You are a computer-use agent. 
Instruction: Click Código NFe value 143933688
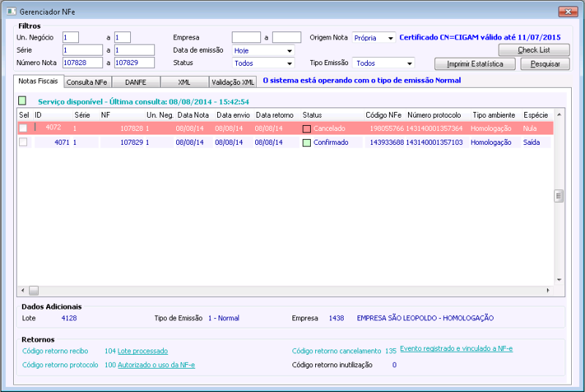coord(387,142)
